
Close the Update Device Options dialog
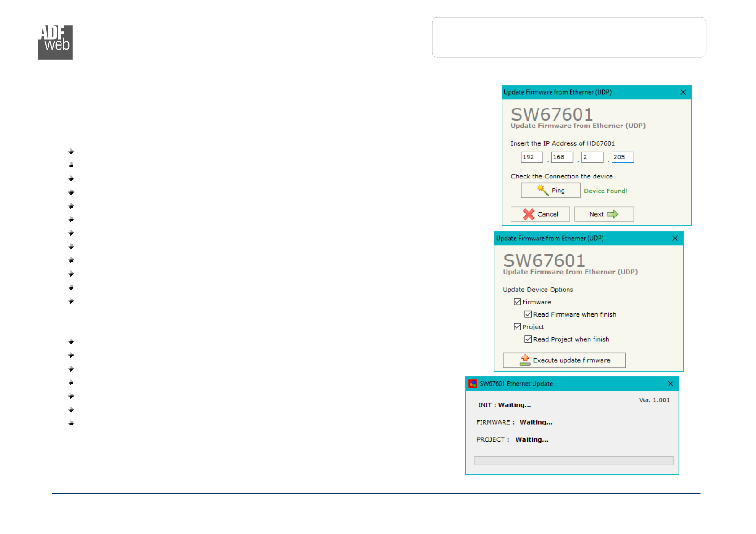point(675,239)
